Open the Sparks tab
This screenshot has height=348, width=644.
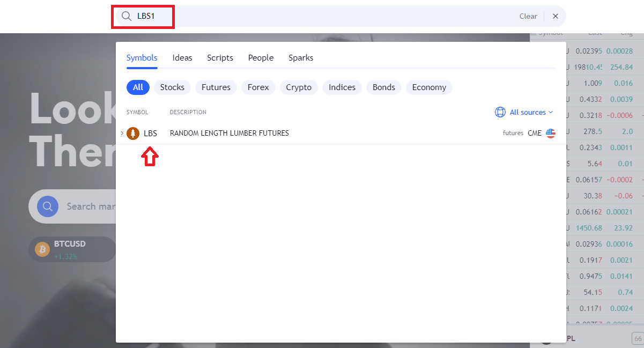coord(301,58)
